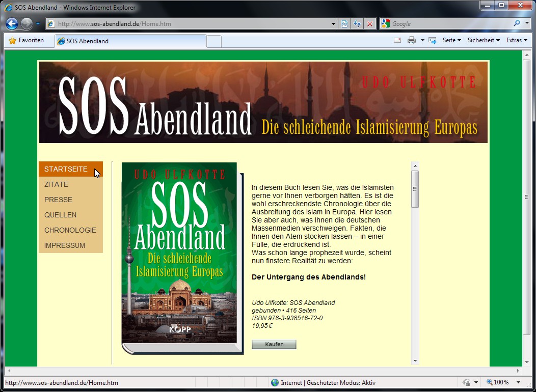Click the 'gebunden • 416 Seiten' line
536x392 pixels.
tap(284, 311)
